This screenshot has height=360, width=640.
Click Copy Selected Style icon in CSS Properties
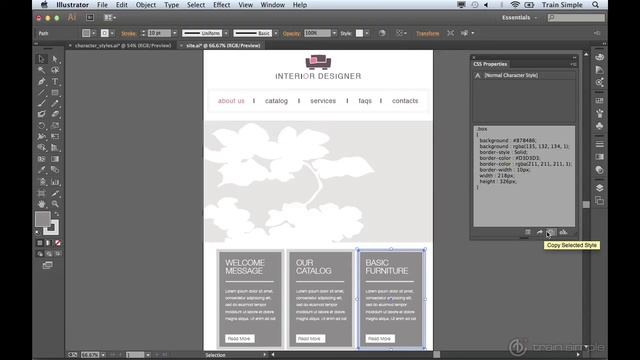551,232
